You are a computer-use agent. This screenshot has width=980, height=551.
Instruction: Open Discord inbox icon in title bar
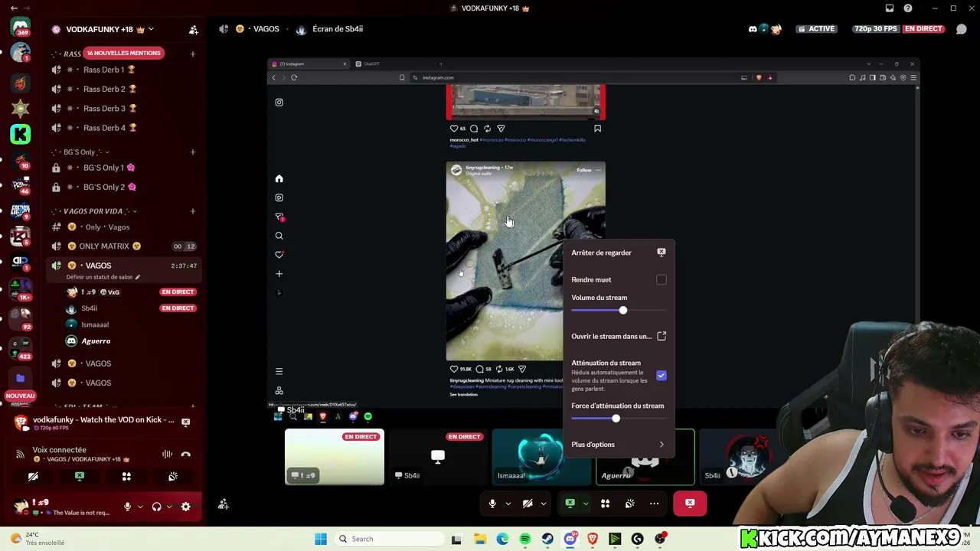click(889, 8)
